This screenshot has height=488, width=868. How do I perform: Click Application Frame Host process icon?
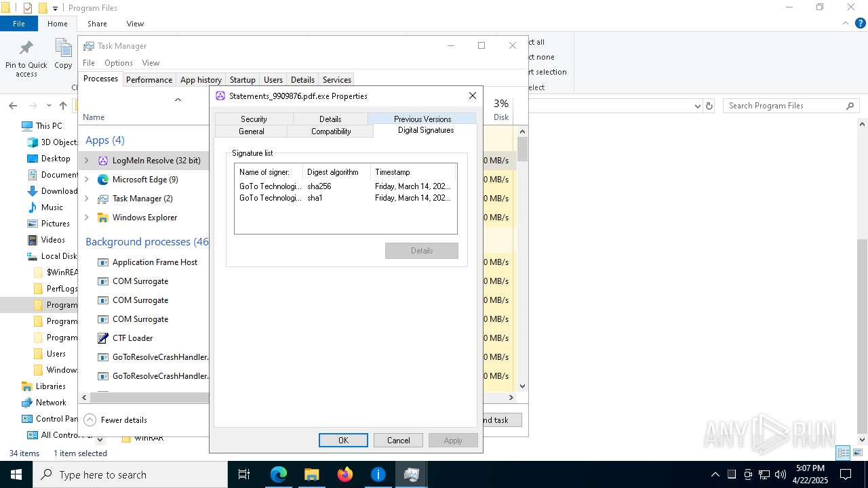tap(103, 262)
